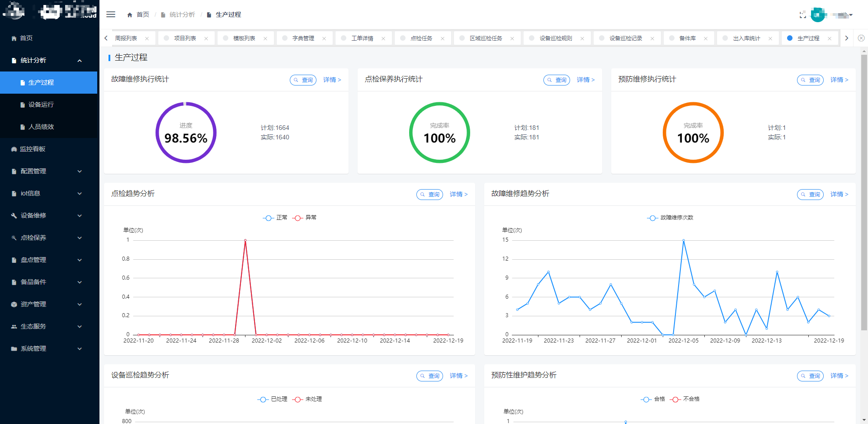This screenshot has height=424, width=868.
Task: Open 详情 for 点检趋势分析
Action: coord(458,195)
